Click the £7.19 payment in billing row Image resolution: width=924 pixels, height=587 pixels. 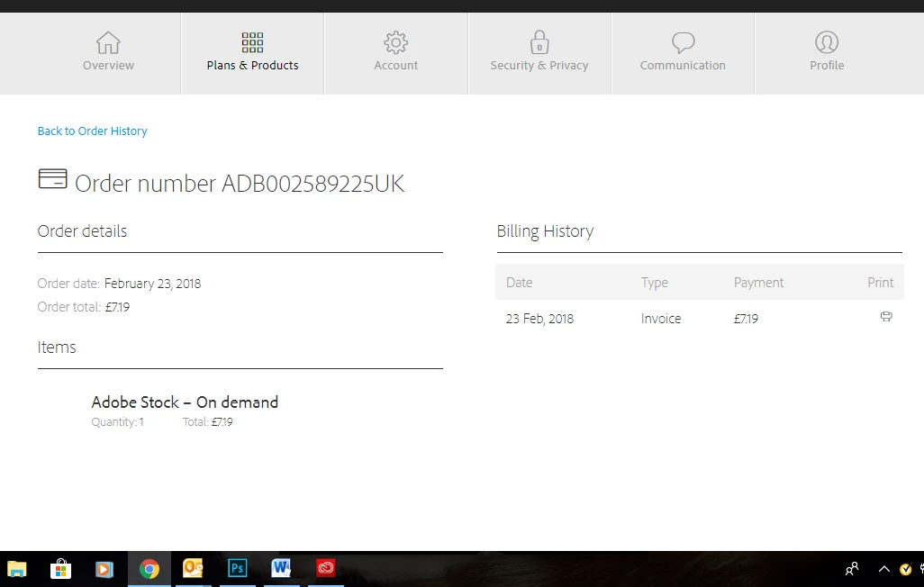coord(746,319)
